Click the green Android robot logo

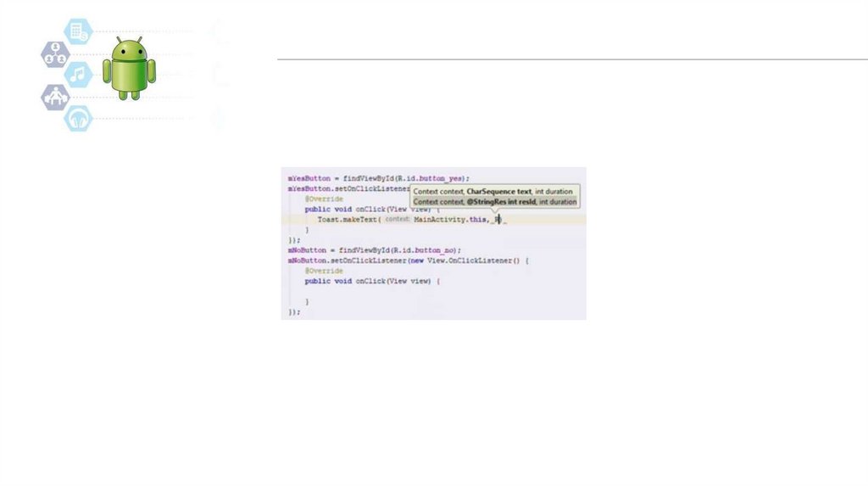129,69
